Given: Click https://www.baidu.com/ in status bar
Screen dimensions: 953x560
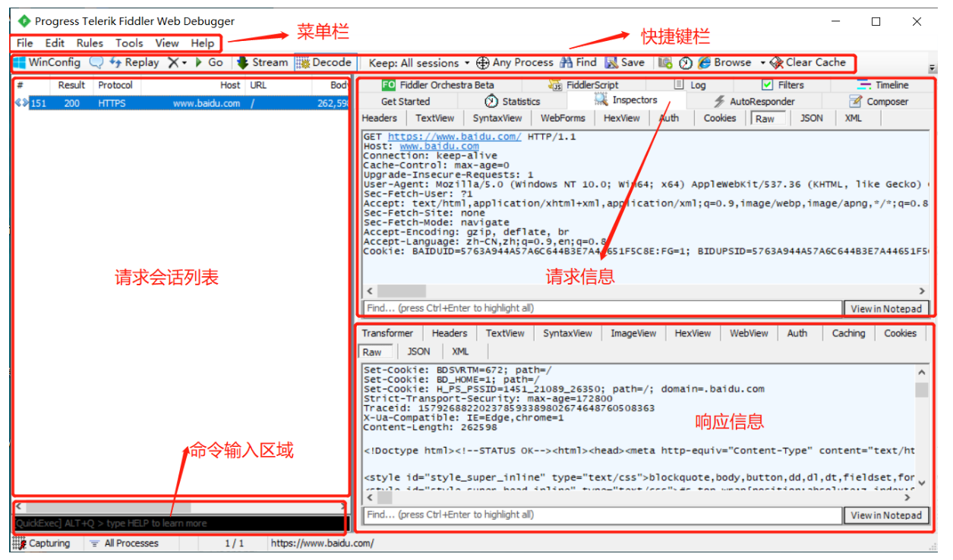Looking at the screenshot, I should (322, 543).
